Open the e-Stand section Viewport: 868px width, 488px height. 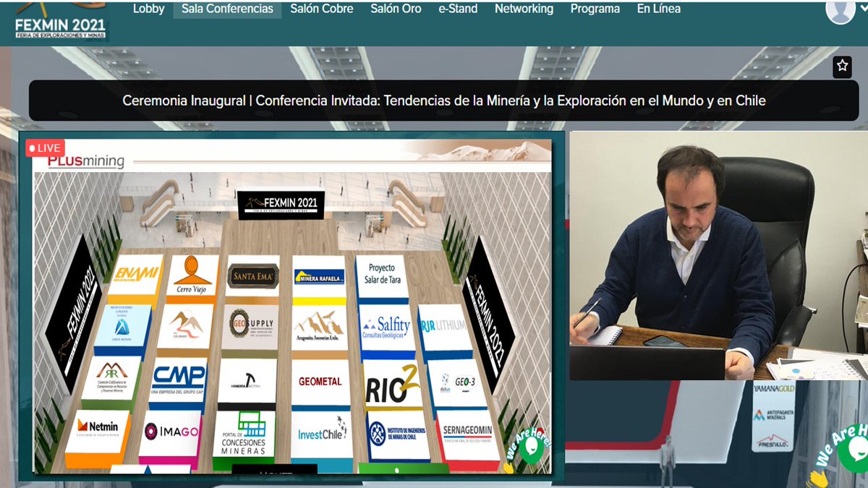click(x=458, y=9)
